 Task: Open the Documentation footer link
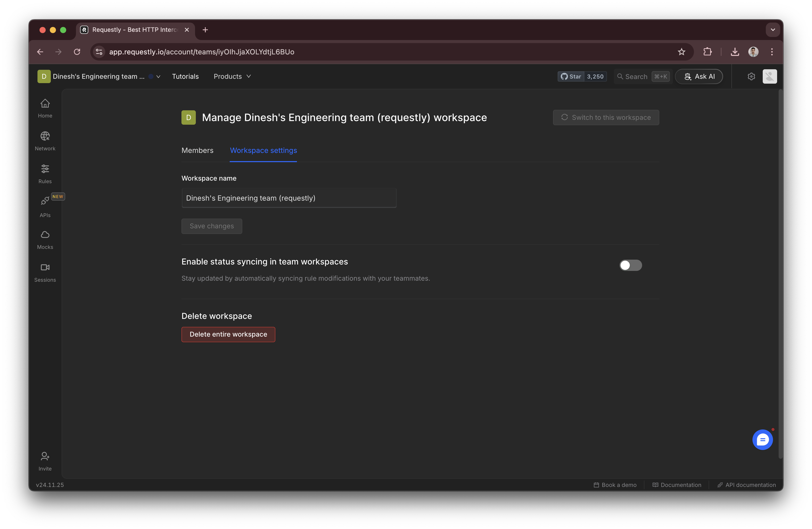tap(677, 485)
